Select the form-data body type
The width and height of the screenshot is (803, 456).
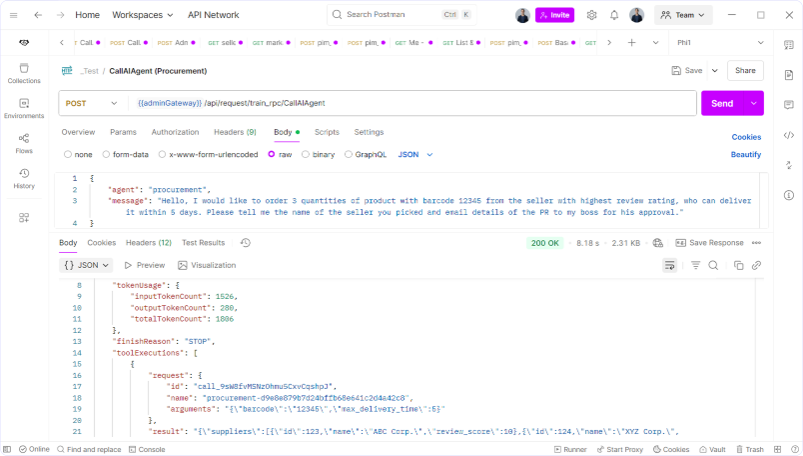click(x=125, y=154)
